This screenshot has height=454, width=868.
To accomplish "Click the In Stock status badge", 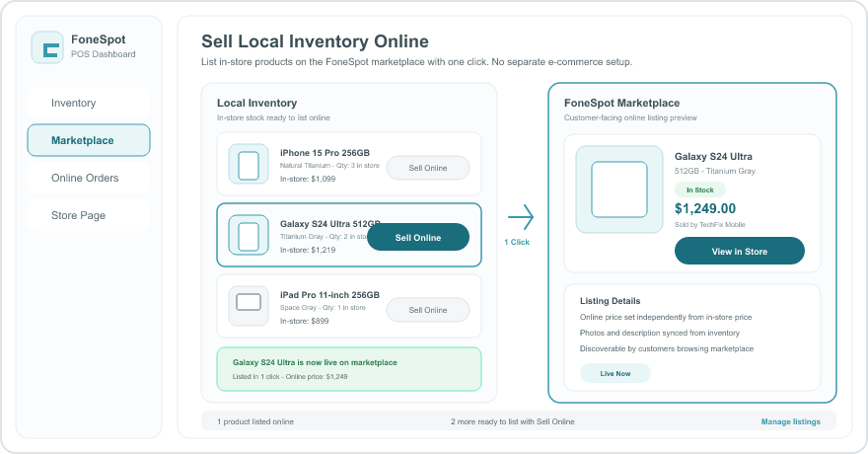I will click(x=699, y=189).
